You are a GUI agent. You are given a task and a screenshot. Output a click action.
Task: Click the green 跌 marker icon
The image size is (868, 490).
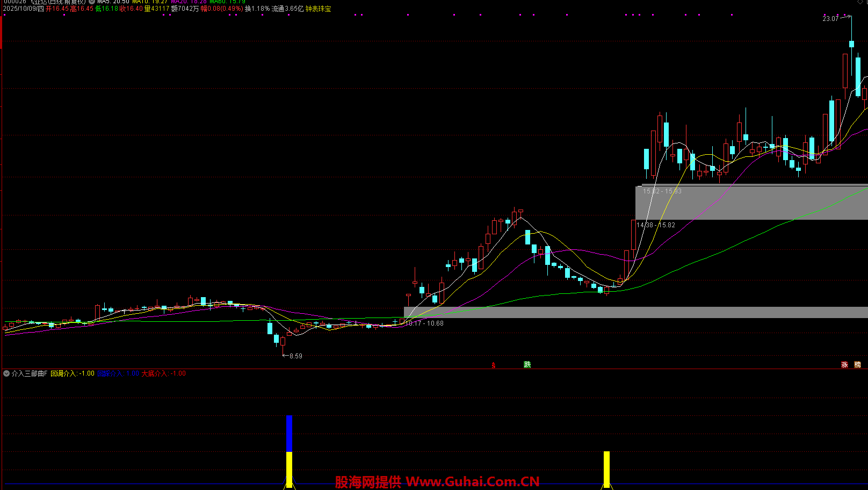[x=527, y=364]
